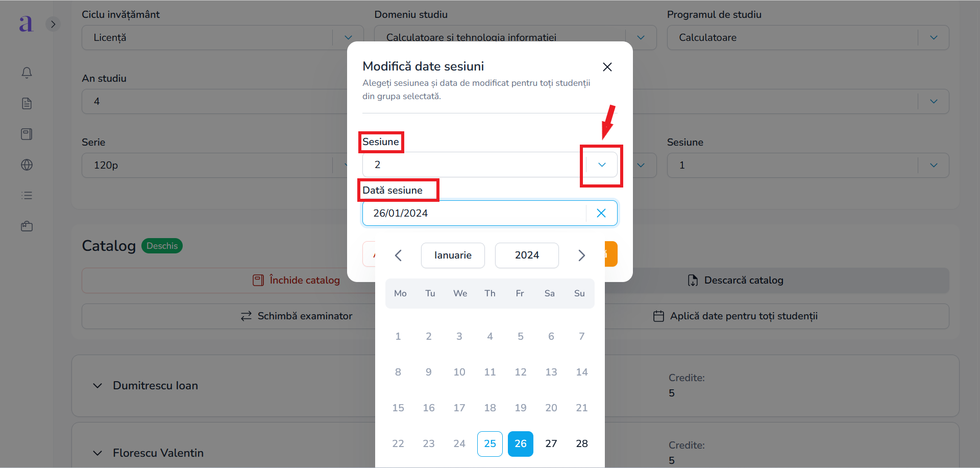Close the Modifică date sesiuni dialog
The height and width of the screenshot is (468, 980).
[607, 67]
